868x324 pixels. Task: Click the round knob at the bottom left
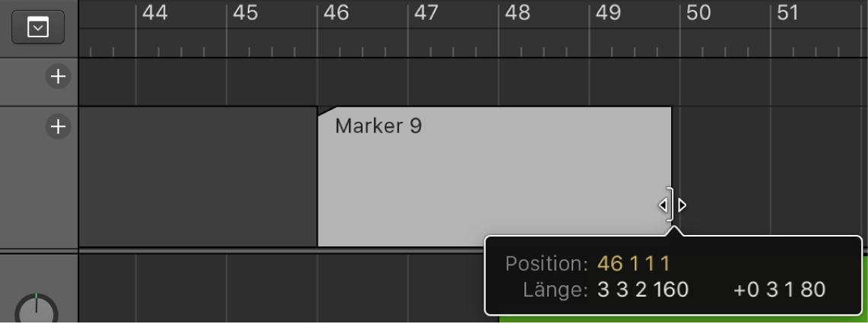pos(36,310)
